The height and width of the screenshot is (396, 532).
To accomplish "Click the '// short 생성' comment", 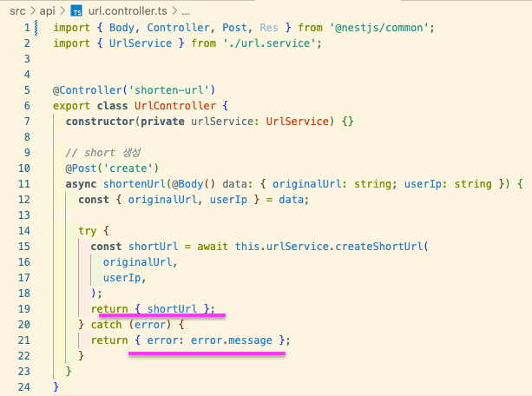I will pyautogui.click(x=103, y=153).
